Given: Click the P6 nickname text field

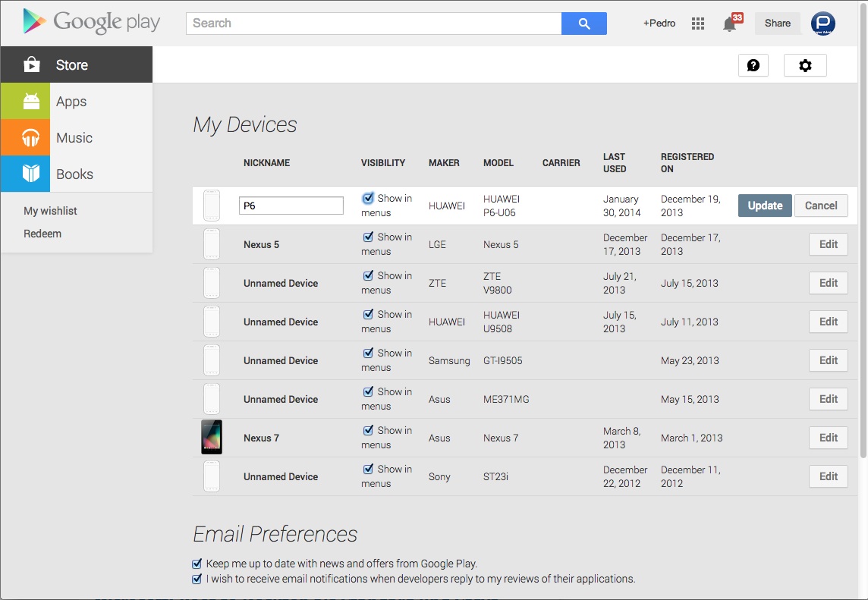Looking at the screenshot, I should coord(291,206).
